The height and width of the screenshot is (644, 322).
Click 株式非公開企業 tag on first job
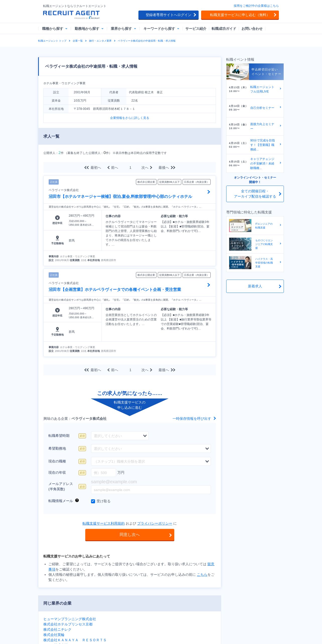146,182
